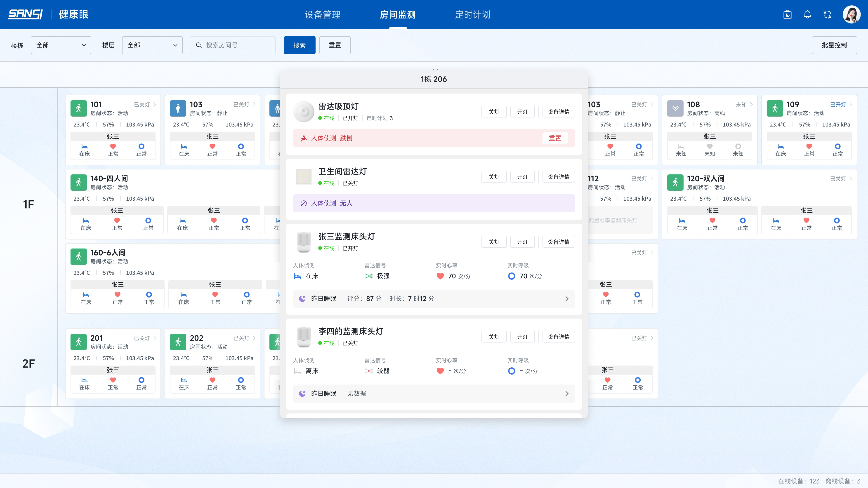Click radar signal 极强 icon

tap(369, 276)
